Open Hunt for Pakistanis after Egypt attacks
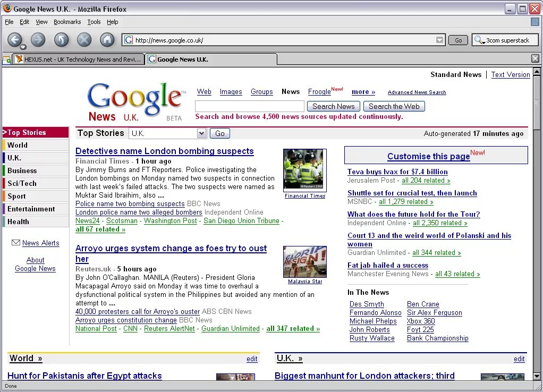This screenshot has width=543, height=392. pyautogui.click(x=84, y=376)
